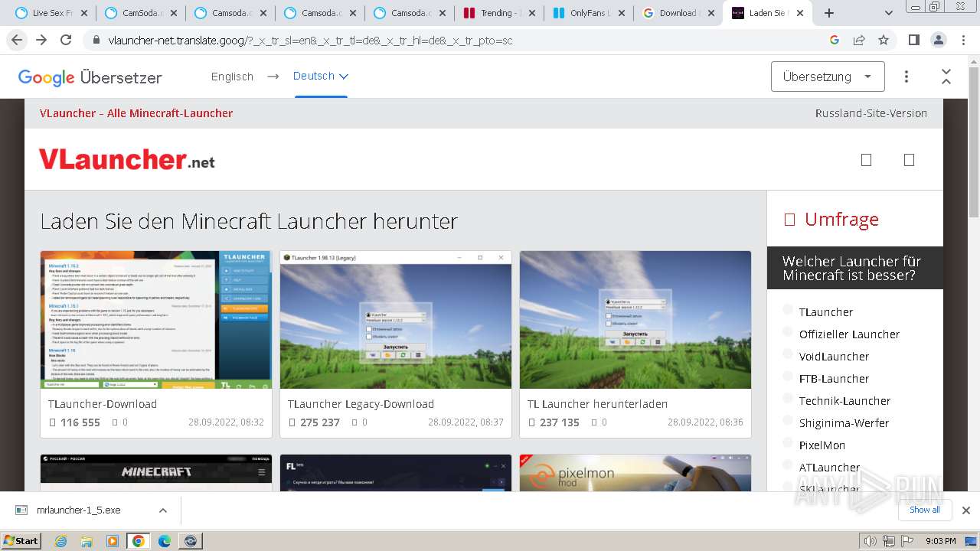Close the Download tab

[x=710, y=13]
